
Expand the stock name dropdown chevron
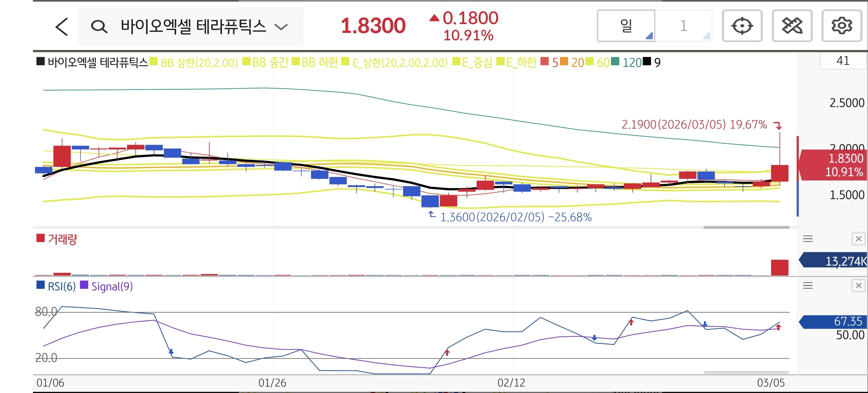[281, 27]
